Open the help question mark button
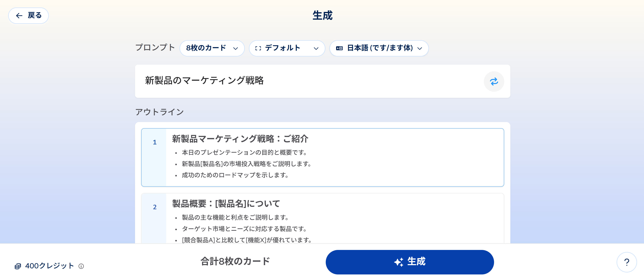Image resolution: width=644 pixels, height=277 pixels. [626, 262]
